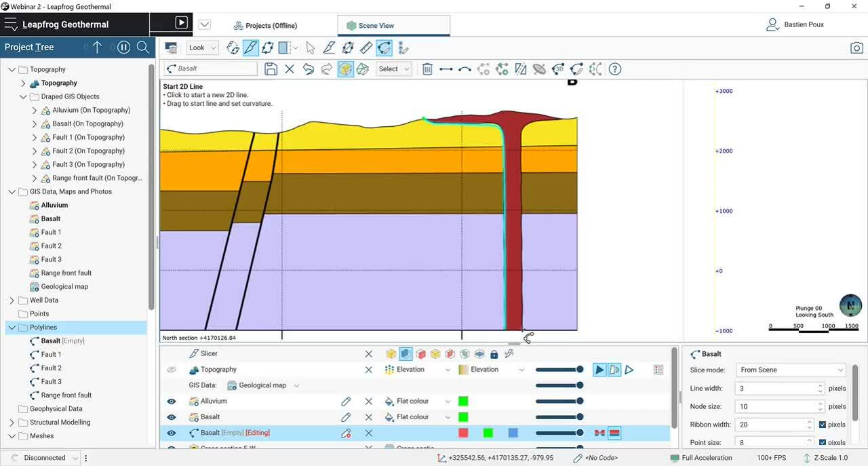Select the draw on slicer plane icon
Image resolution: width=868 pixels, height=466 pixels.
click(x=363, y=69)
